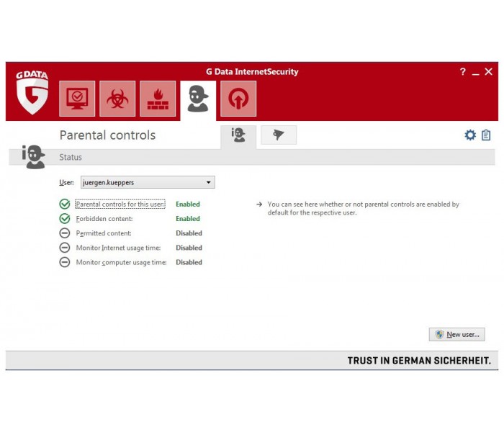Select the Parental controls child icon tab
Viewport: 504px width, 432px height.
(198, 99)
